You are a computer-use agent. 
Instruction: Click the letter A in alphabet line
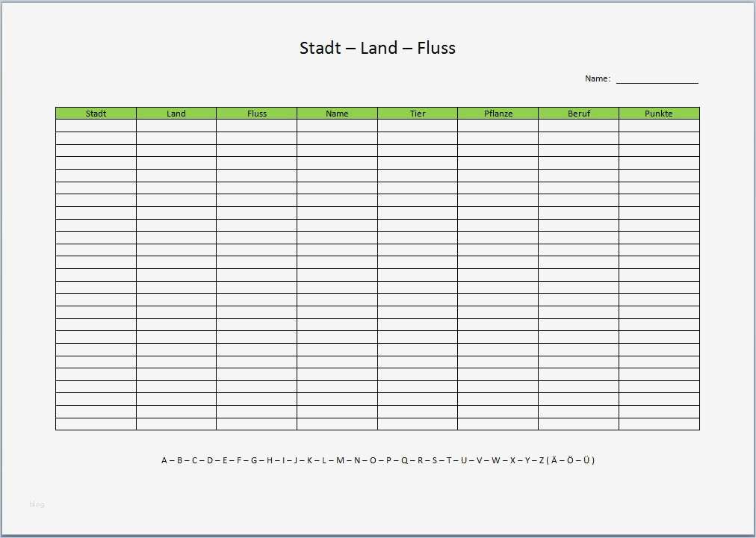164,460
